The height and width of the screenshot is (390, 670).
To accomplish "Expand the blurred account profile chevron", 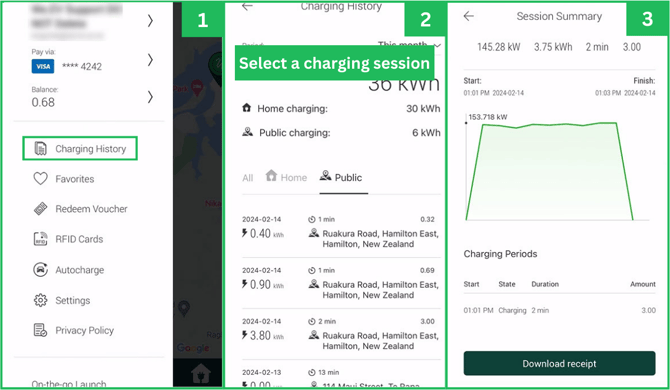I will [x=150, y=21].
